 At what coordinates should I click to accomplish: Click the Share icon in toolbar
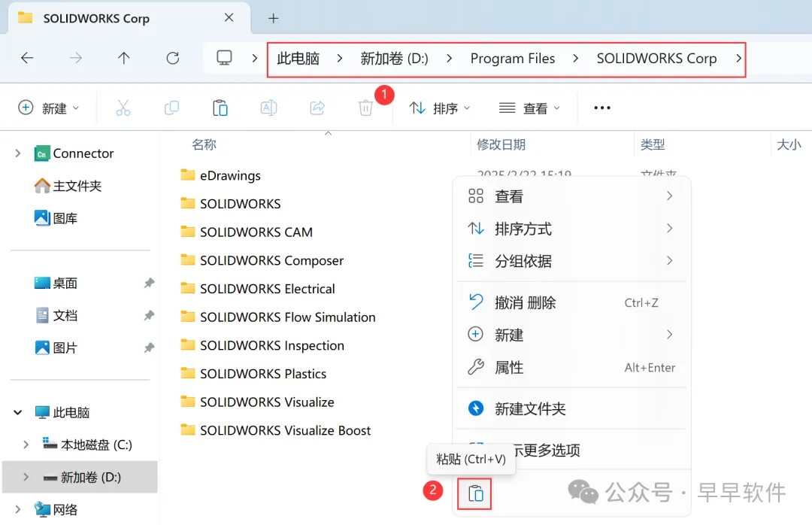317,108
